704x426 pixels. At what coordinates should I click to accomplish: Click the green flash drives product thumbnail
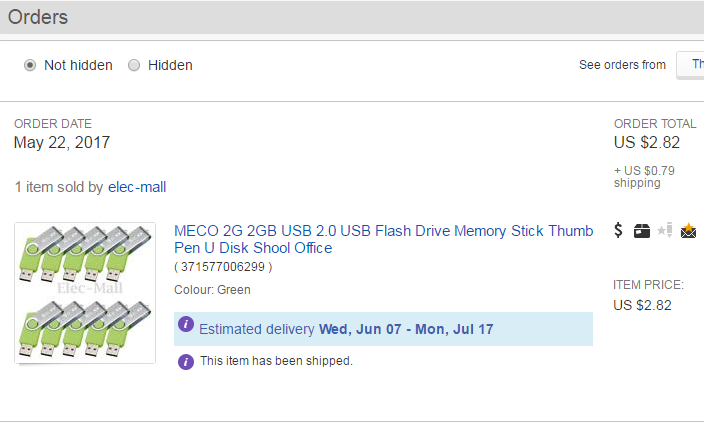pyautogui.click(x=85, y=293)
